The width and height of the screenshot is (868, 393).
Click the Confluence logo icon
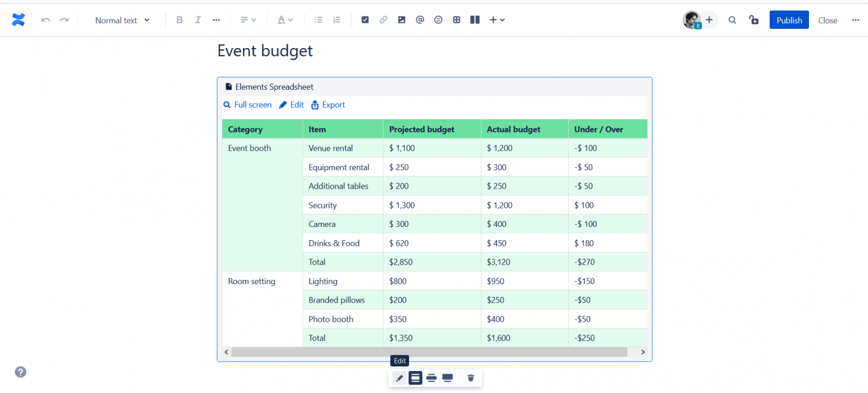(x=19, y=20)
